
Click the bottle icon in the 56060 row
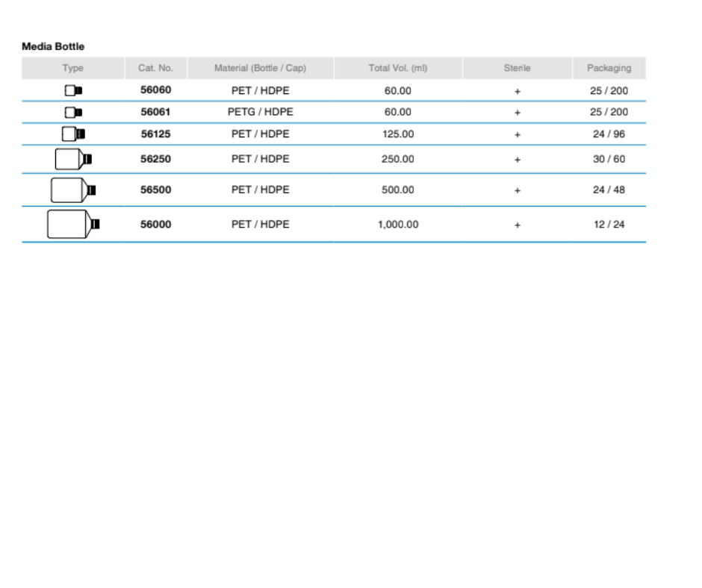(x=73, y=91)
